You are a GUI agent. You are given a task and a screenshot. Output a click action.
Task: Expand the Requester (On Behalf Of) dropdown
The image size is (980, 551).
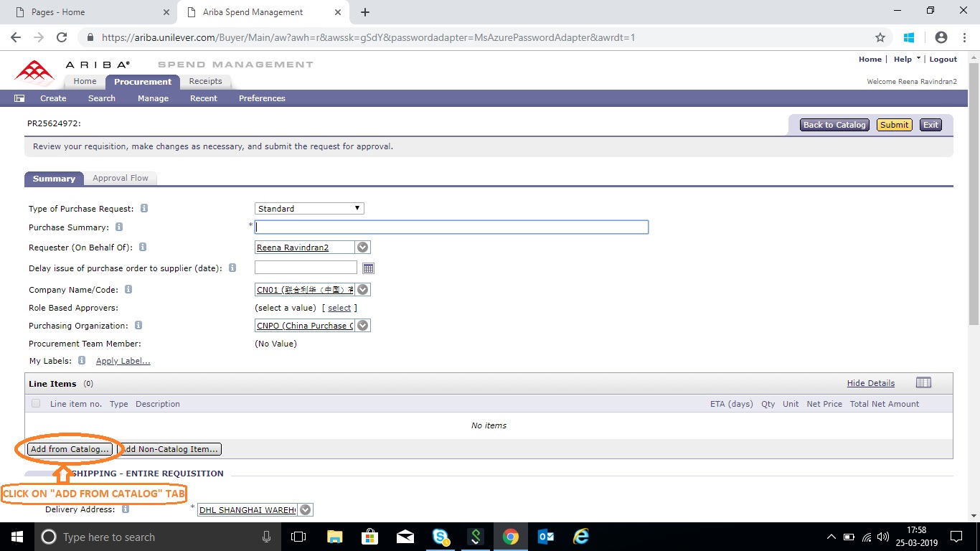[x=363, y=248]
